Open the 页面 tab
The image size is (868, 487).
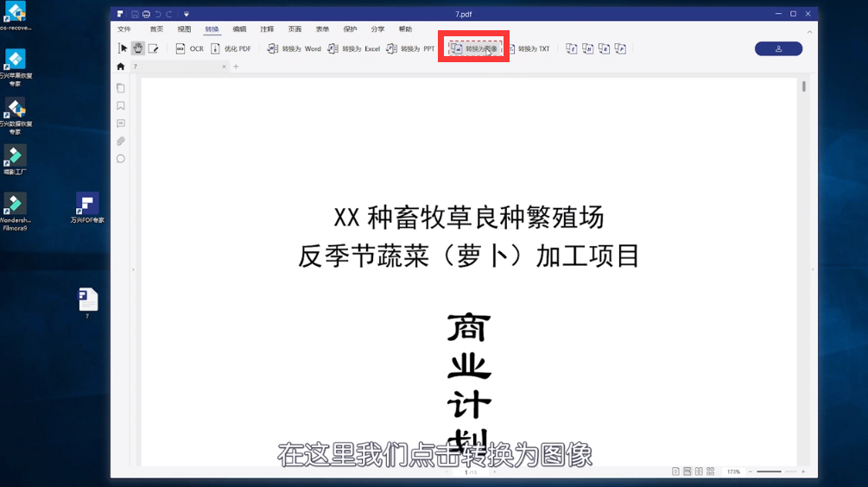295,28
